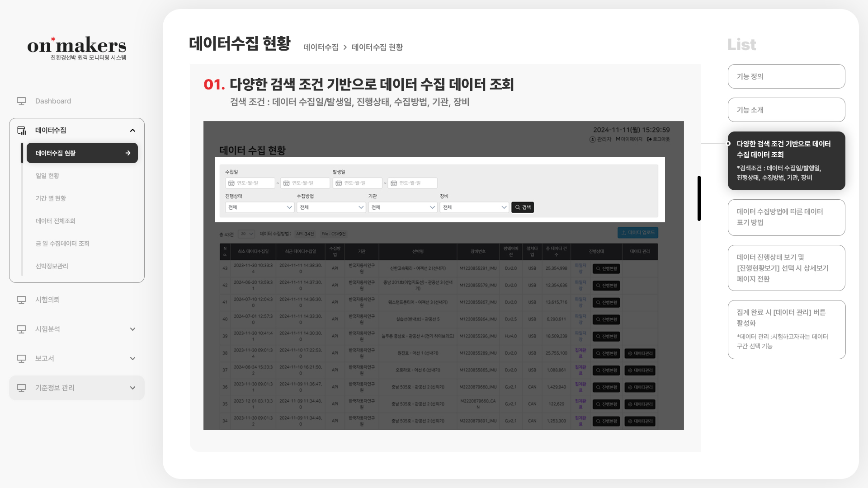Click the black vertical scrollbar handle
This screenshot has height=488, width=868.
pyautogui.click(x=699, y=198)
